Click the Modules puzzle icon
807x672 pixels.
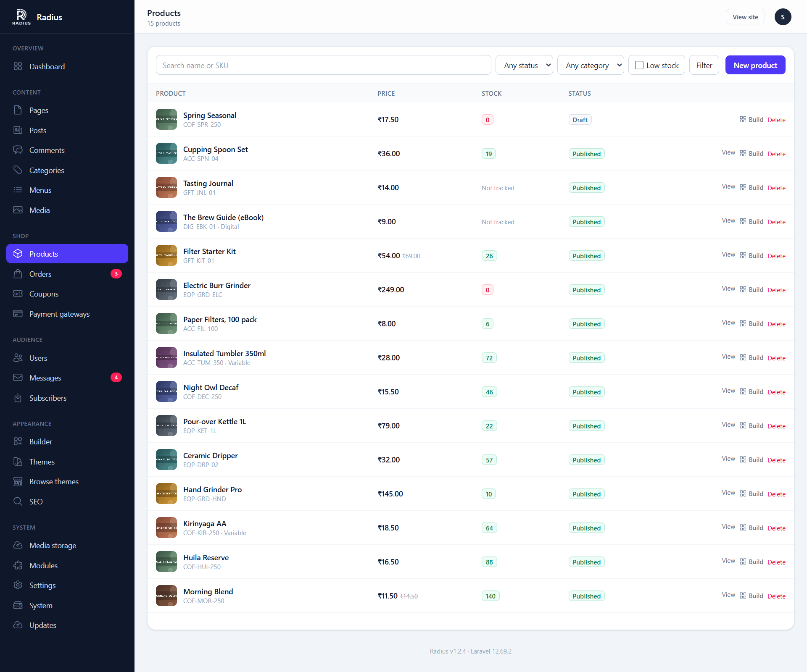click(18, 565)
